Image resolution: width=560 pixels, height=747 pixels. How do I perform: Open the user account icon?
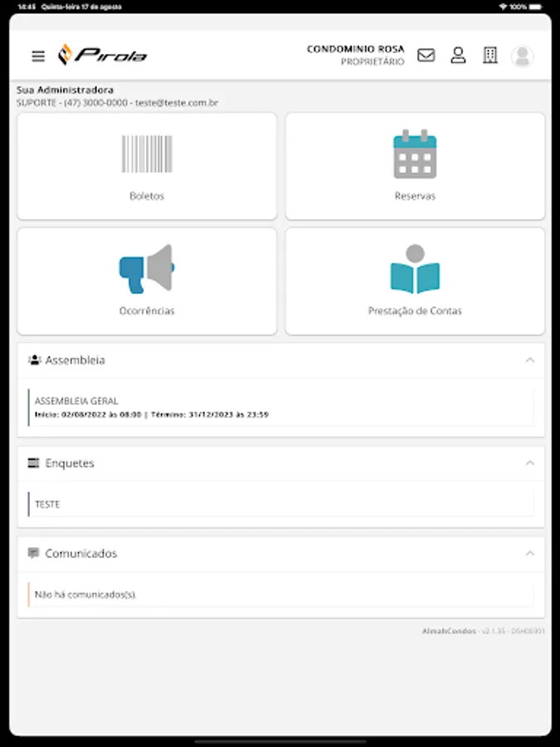pyautogui.click(x=458, y=56)
